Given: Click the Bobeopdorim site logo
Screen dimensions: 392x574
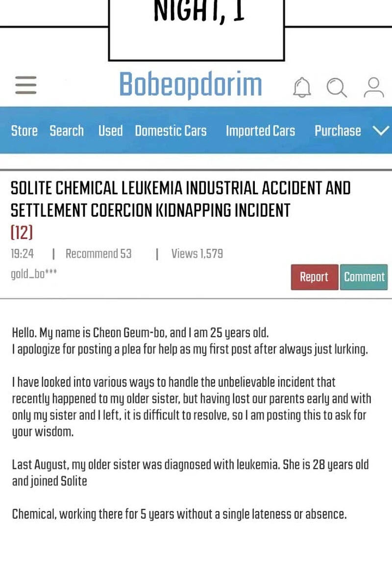Looking at the screenshot, I should 191,84.
